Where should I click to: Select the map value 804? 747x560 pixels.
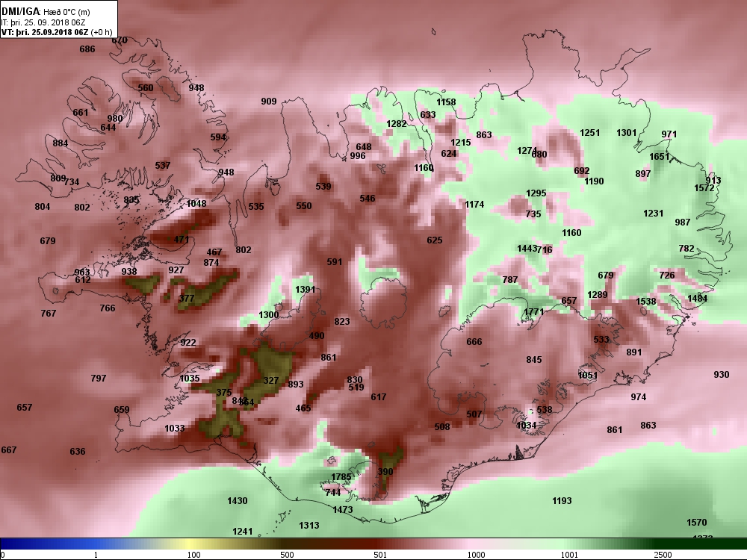43,207
